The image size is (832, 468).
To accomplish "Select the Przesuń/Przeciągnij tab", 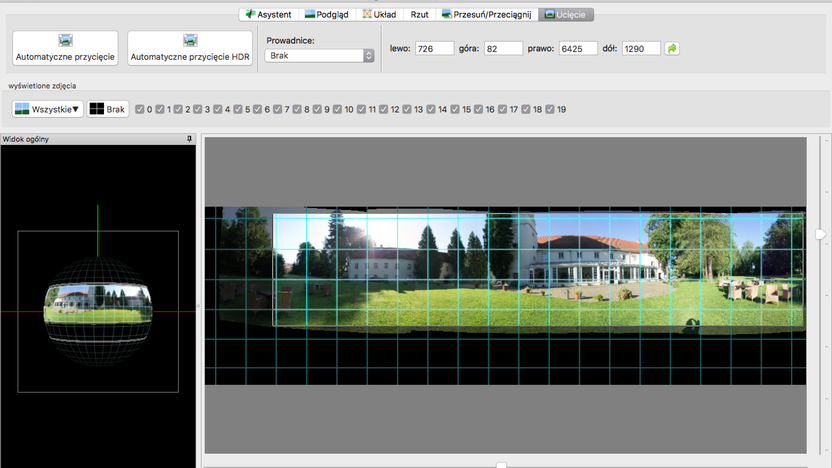I will [487, 14].
